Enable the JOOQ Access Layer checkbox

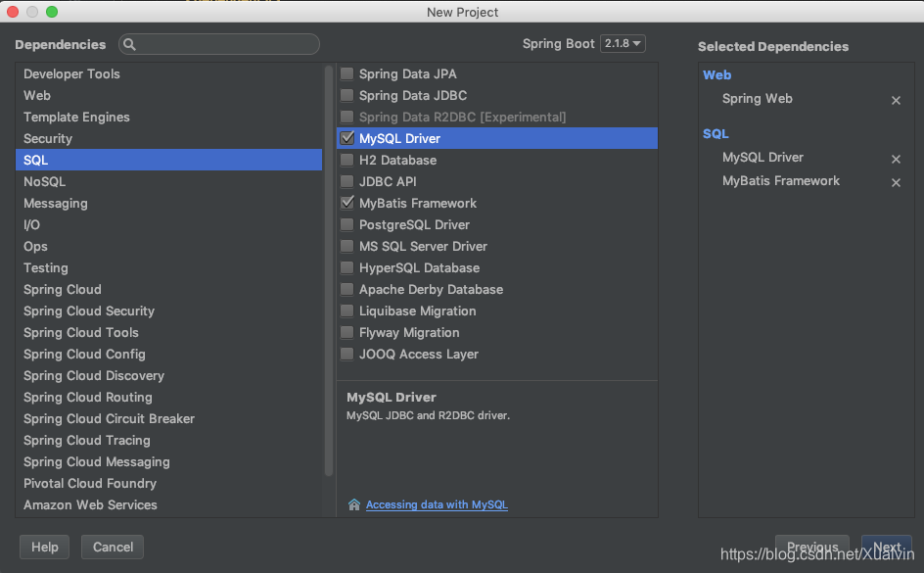tap(347, 354)
